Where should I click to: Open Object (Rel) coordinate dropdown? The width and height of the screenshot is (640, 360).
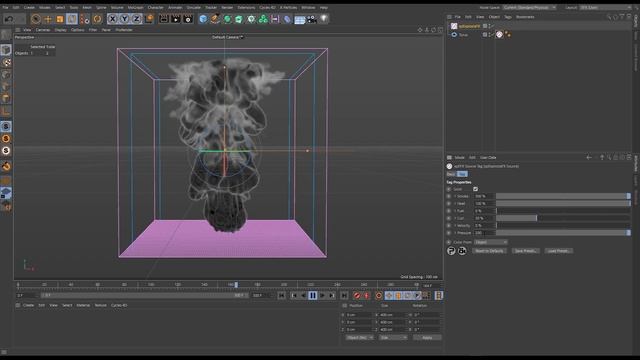(x=359, y=338)
